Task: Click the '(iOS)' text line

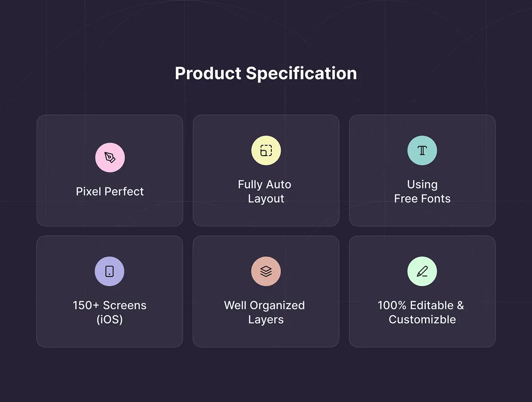Action: tap(110, 320)
